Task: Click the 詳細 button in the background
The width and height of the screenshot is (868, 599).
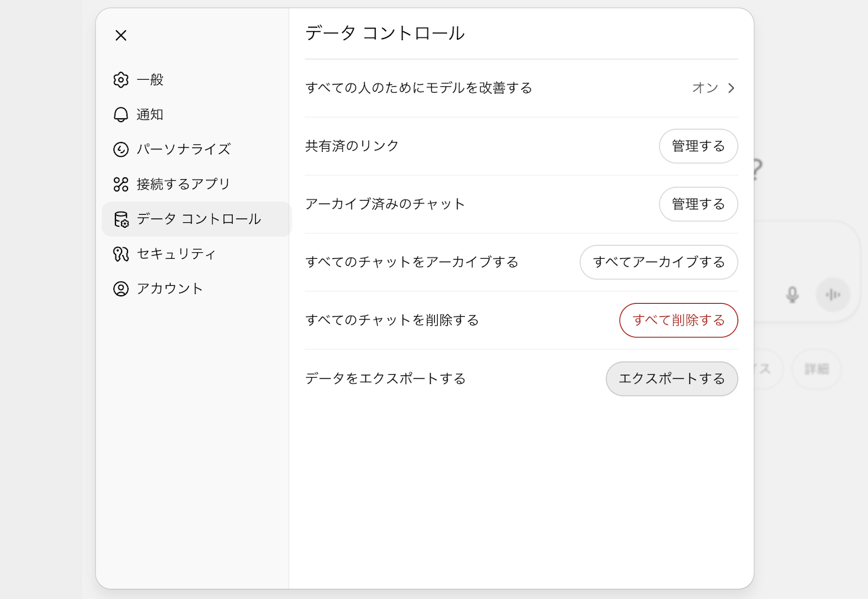Action: point(816,368)
